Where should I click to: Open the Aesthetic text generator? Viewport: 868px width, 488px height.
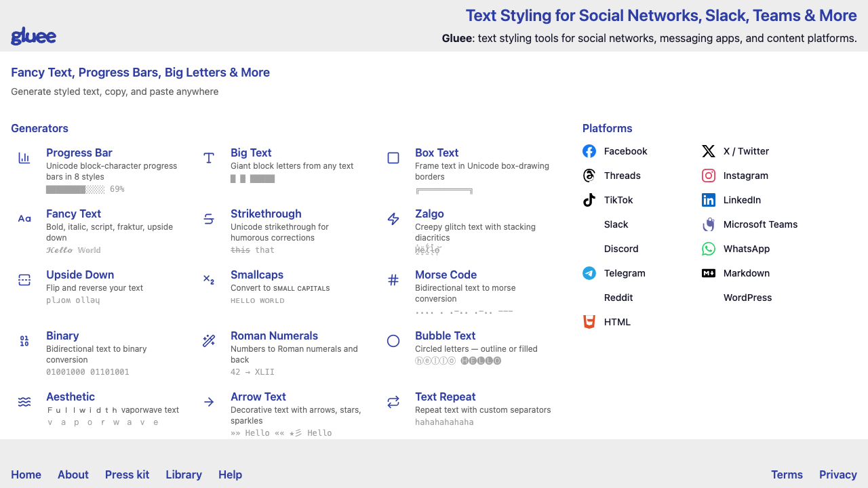71,396
